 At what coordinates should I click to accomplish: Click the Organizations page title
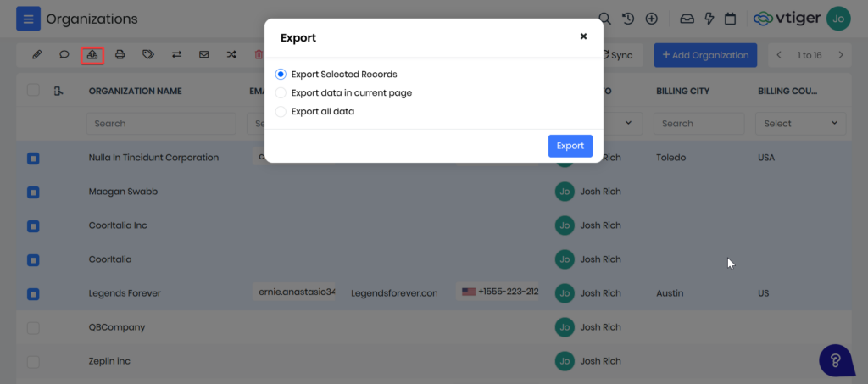[x=92, y=19]
